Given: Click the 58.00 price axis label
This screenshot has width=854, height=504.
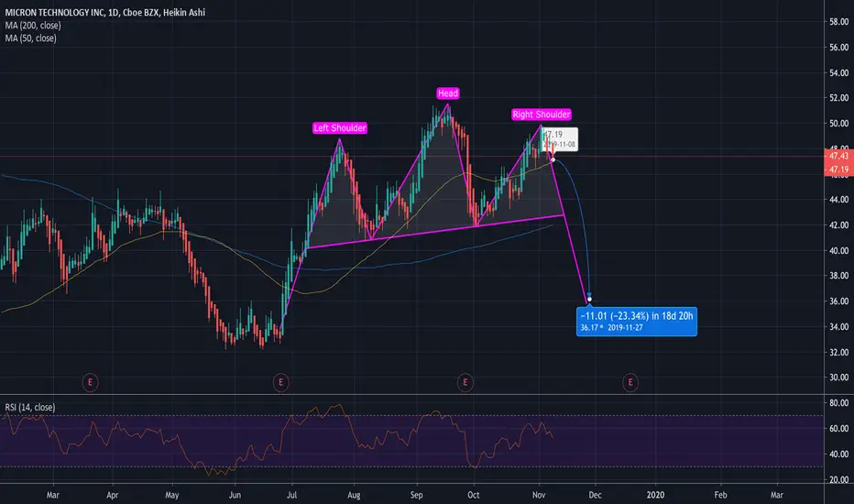Looking at the screenshot, I should (838, 22).
